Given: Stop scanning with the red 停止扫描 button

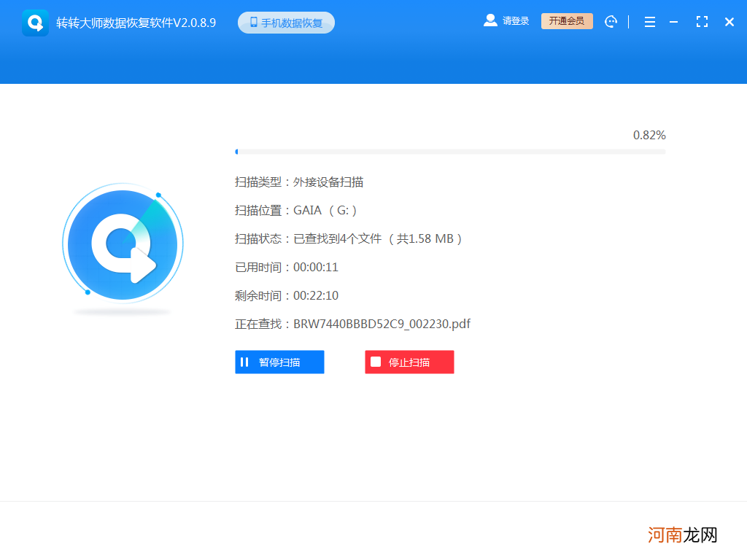Looking at the screenshot, I should click(x=409, y=362).
